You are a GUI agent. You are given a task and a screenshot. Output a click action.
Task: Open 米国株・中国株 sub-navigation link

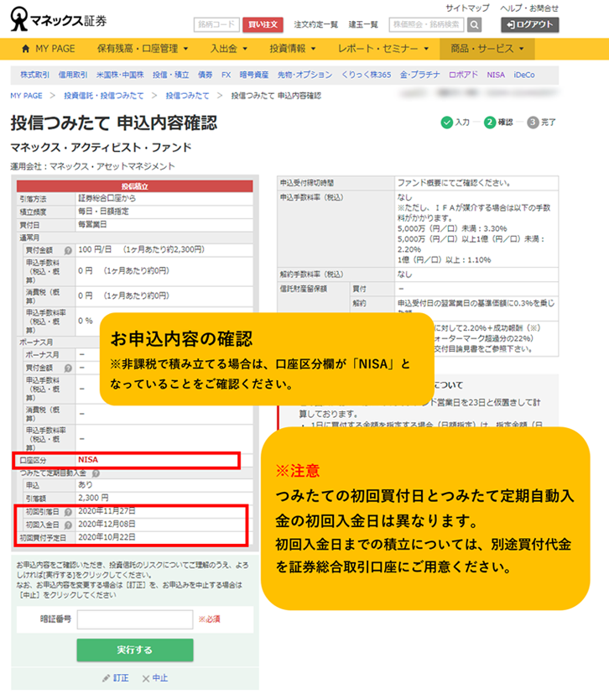point(120,75)
